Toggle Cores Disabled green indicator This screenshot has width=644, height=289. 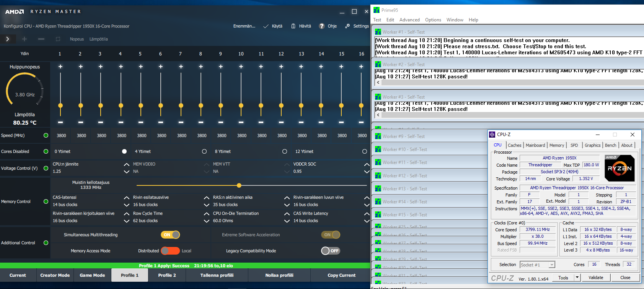pos(46,151)
